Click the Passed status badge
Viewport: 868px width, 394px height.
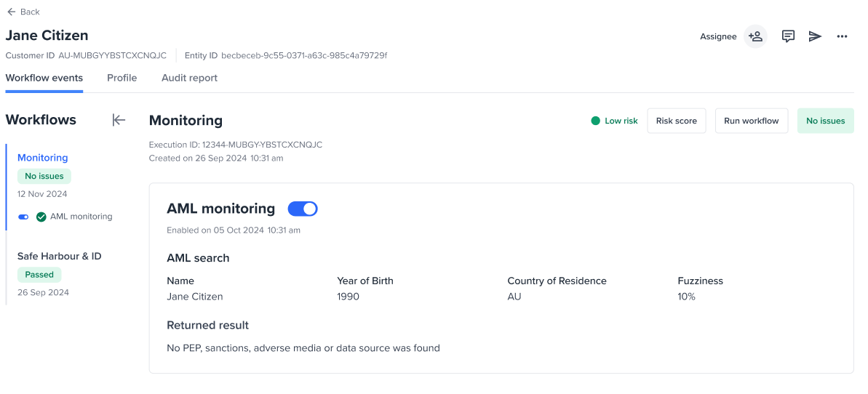[x=39, y=275]
